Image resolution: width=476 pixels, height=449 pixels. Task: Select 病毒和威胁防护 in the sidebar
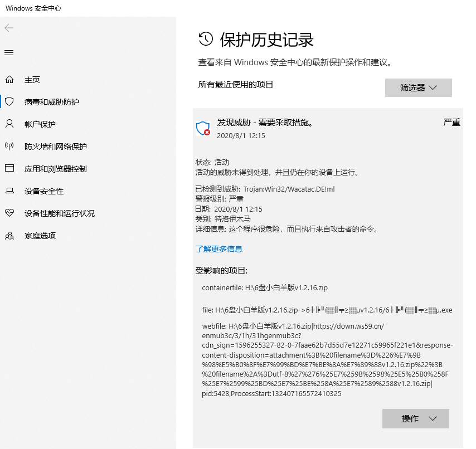coord(52,101)
